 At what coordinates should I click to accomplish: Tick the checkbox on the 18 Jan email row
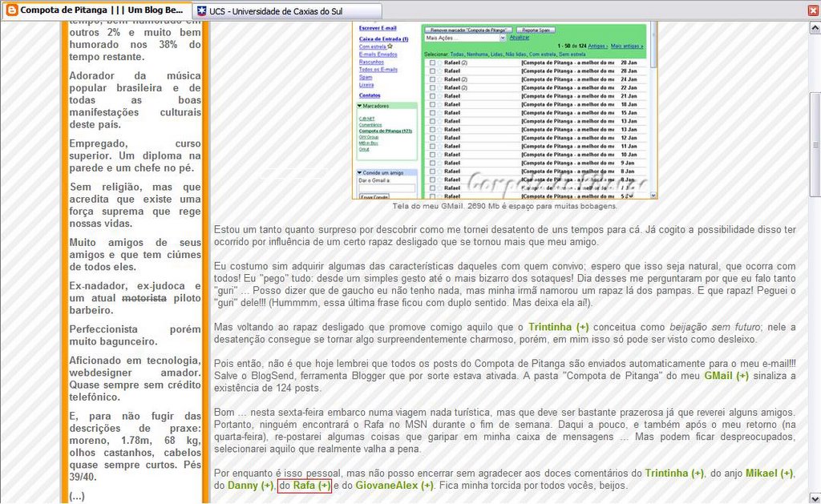click(x=432, y=105)
